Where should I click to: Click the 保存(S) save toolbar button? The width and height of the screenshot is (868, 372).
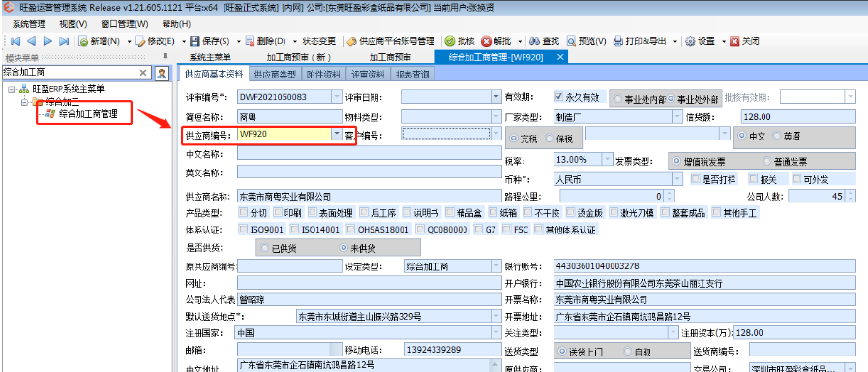tap(210, 41)
